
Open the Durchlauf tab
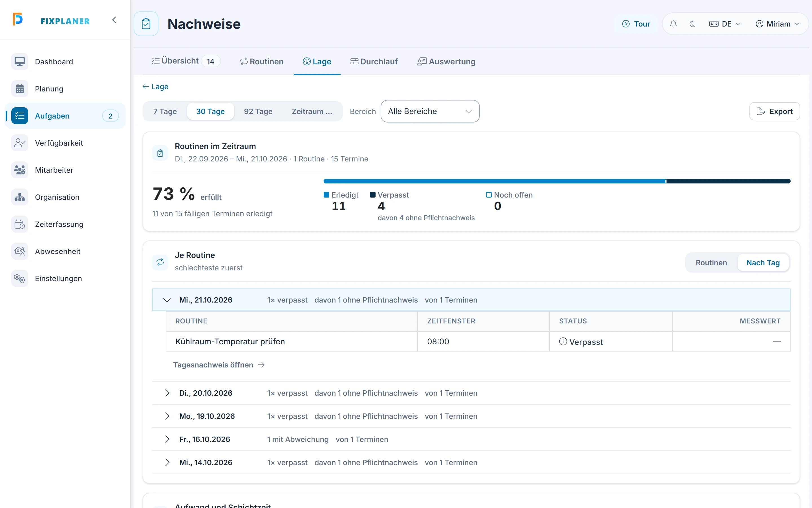374,62
